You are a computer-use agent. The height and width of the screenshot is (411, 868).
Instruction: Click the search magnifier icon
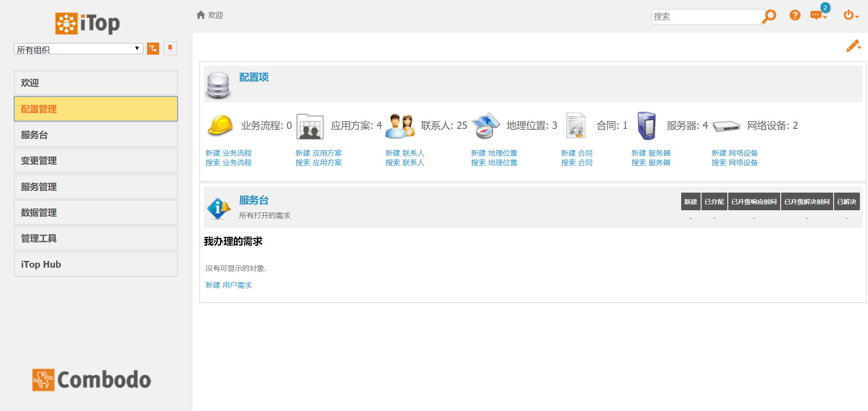click(769, 16)
